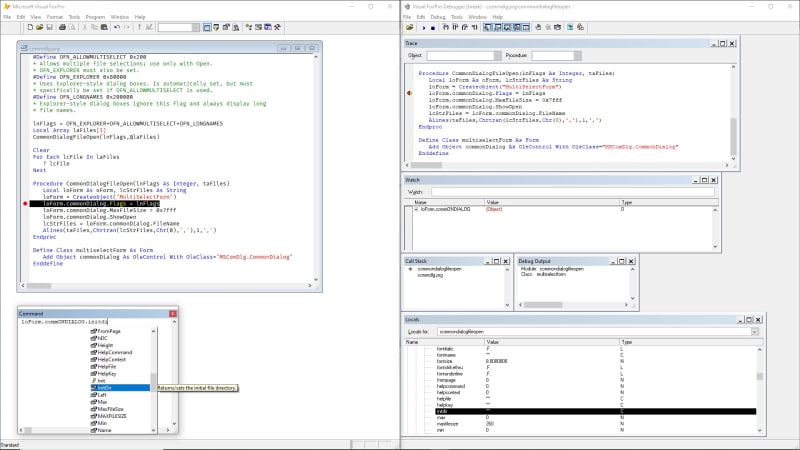
Task: Open database dropdown in FoxPro toolbar
Action: click(196, 28)
